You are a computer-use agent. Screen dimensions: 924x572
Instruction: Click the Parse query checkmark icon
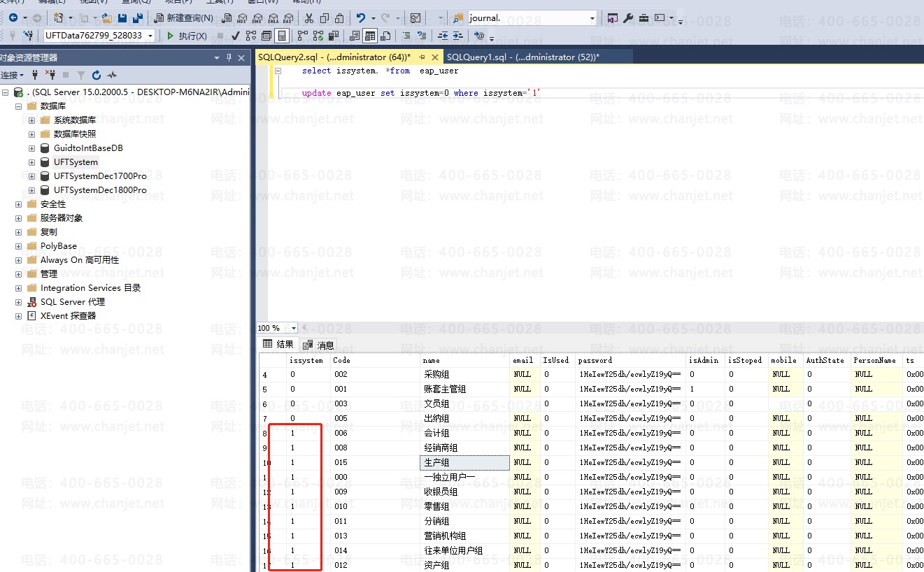click(x=235, y=36)
